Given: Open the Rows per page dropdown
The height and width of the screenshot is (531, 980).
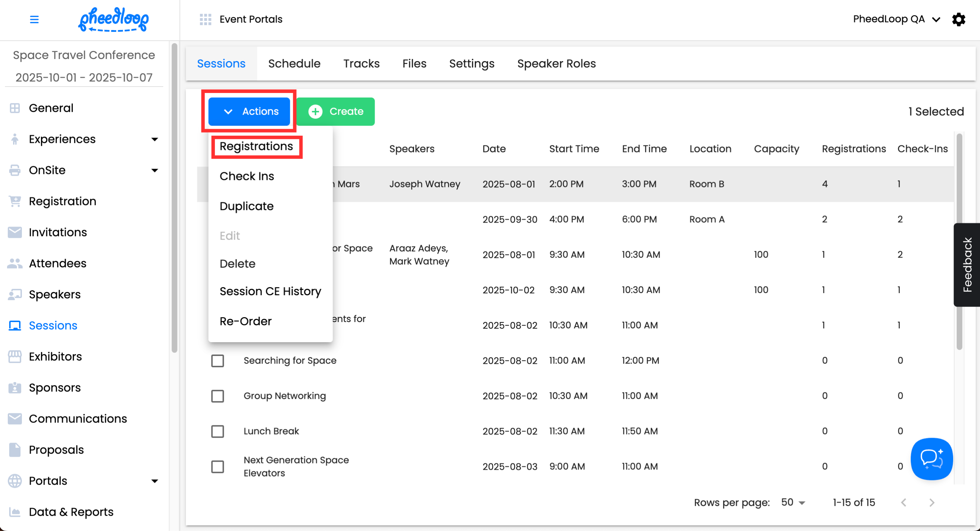Looking at the screenshot, I should [793, 502].
